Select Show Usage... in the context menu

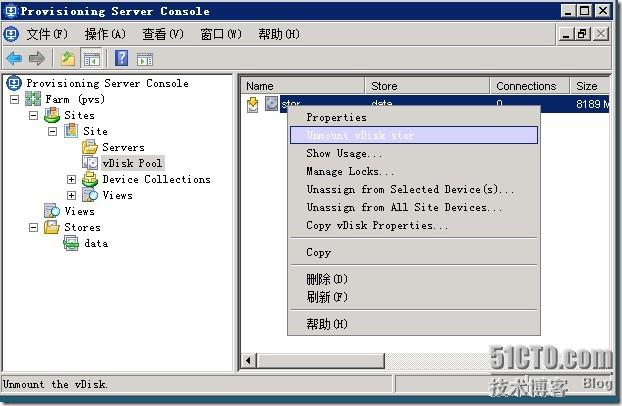tap(414, 153)
